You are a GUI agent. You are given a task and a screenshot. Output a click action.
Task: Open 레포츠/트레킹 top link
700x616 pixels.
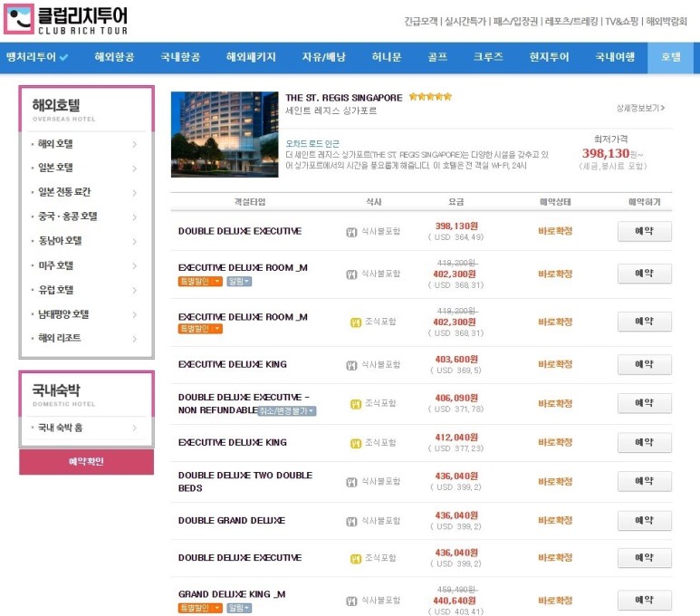click(x=571, y=22)
